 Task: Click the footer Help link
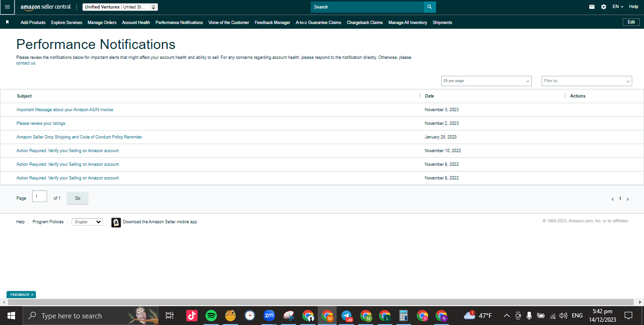(20, 222)
